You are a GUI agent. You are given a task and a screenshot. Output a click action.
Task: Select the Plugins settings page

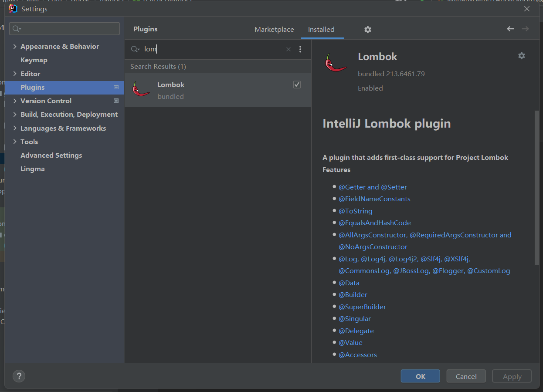tap(64, 88)
